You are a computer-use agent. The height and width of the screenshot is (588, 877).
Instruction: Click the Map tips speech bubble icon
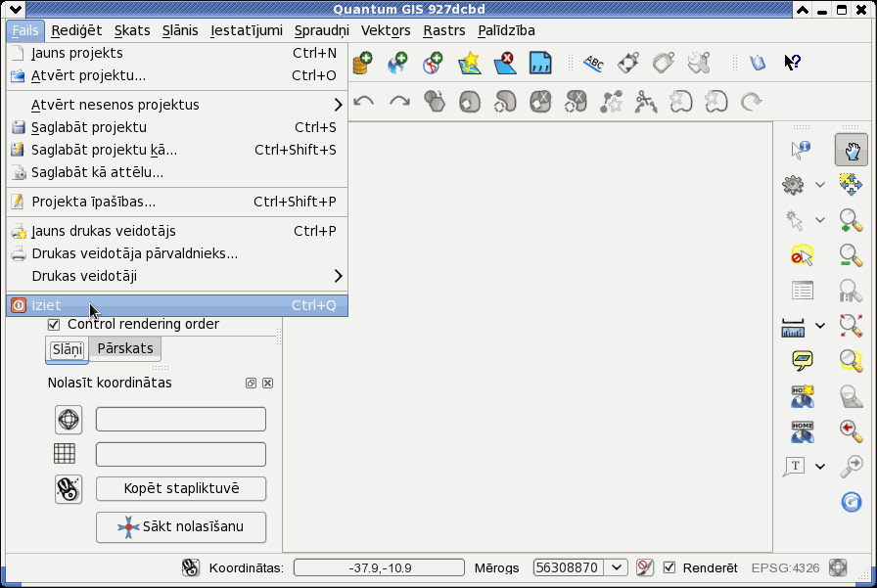click(802, 360)
